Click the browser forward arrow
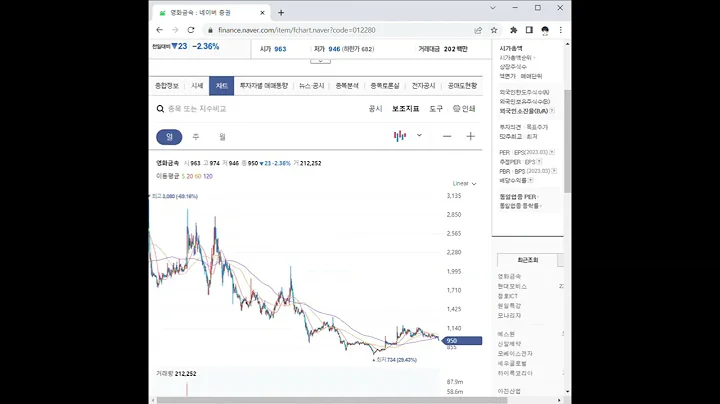The width and height of the screenshot is (720, 404). [x=175, y=30]
